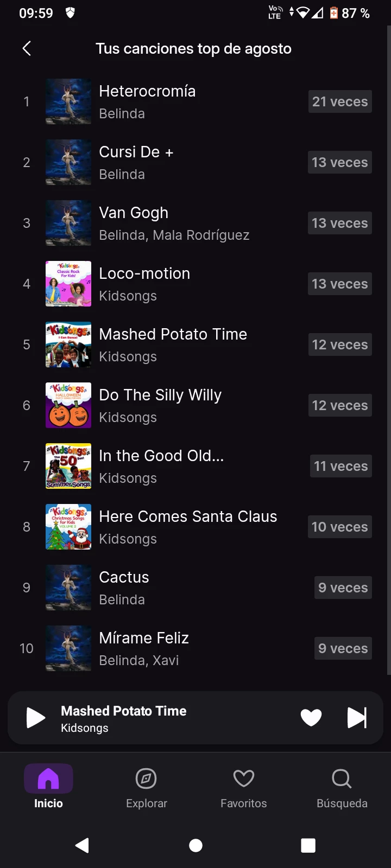Open Mashed Potato Time title in mini player

coord(124,711)
